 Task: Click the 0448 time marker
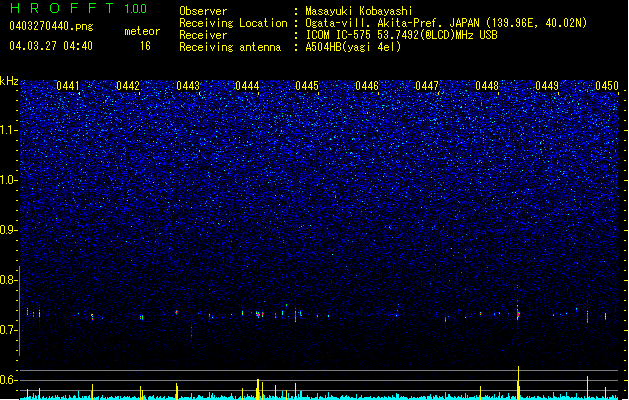[x=487, y=86]
